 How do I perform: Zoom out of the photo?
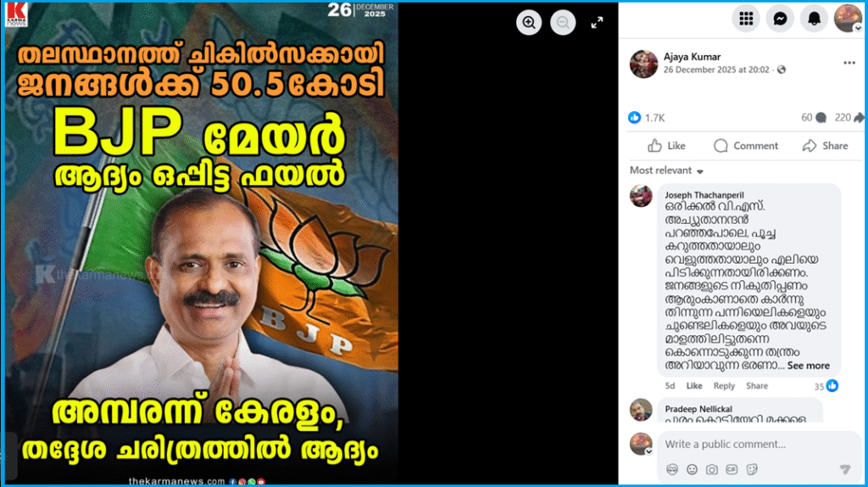point(563,23)
